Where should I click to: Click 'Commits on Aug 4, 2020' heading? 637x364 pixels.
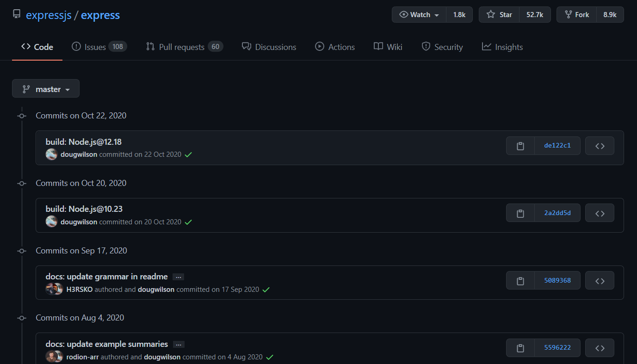pyautogui.click(x=80, y=318)
